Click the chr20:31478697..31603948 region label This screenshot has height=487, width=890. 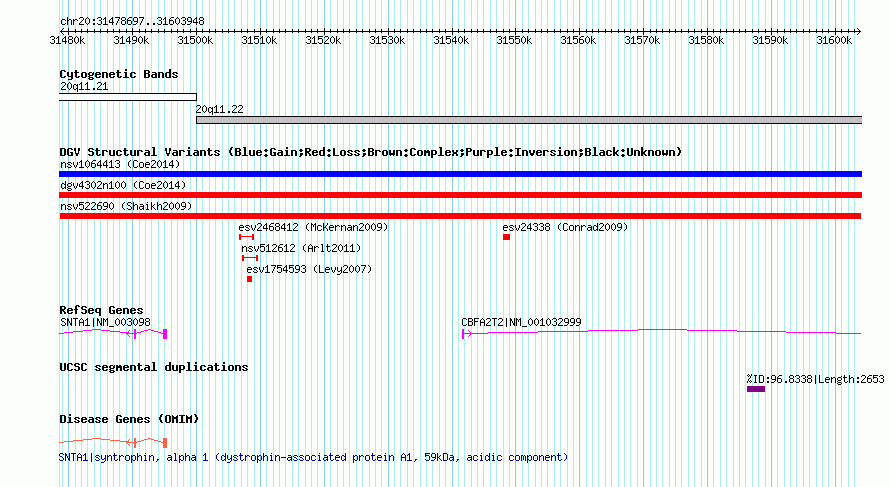(132, 21)
